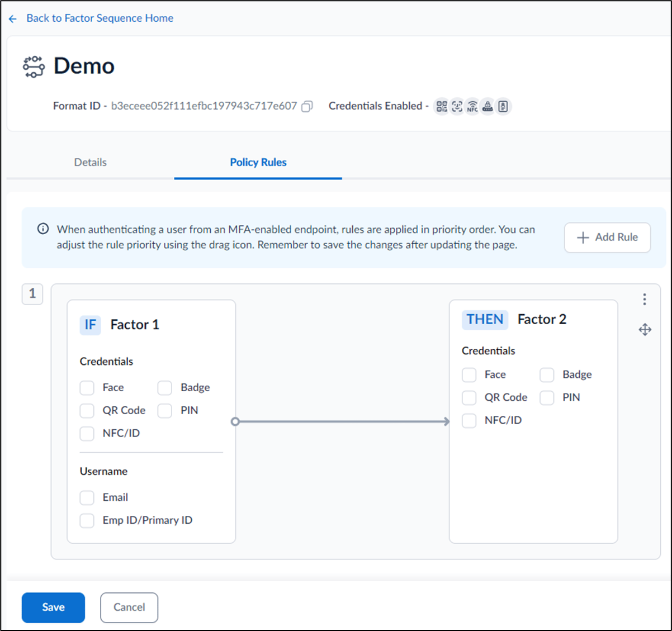
Task: Enable Face under Factor 1
Action: 87,388
